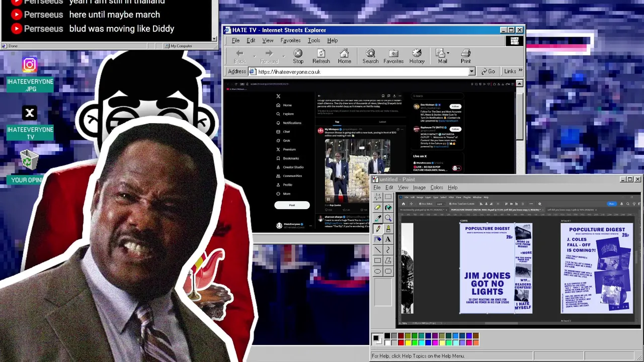Open the Back button history dropdown arrow
This screenshot has height=362, width=644.
click(254, 55)
